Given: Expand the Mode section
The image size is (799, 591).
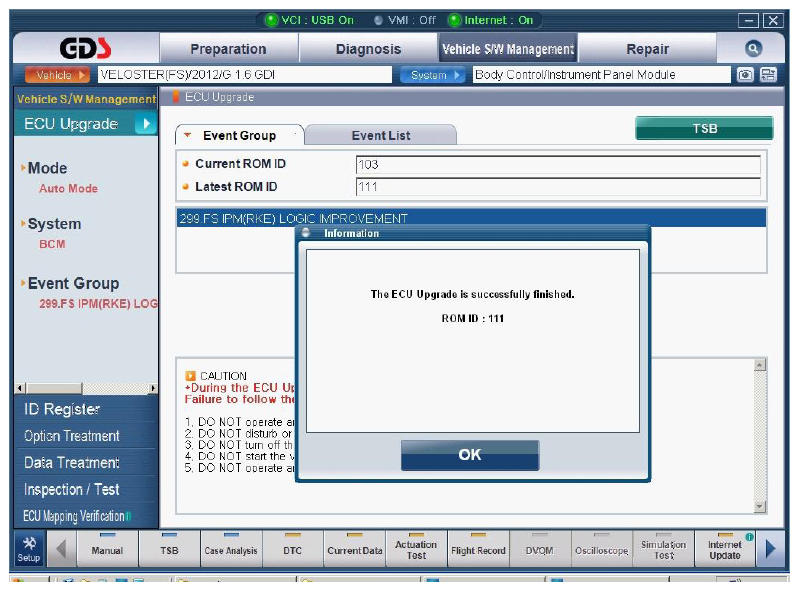Looking at the screenshot, I should pyautogui.click(x=45, y=168).
